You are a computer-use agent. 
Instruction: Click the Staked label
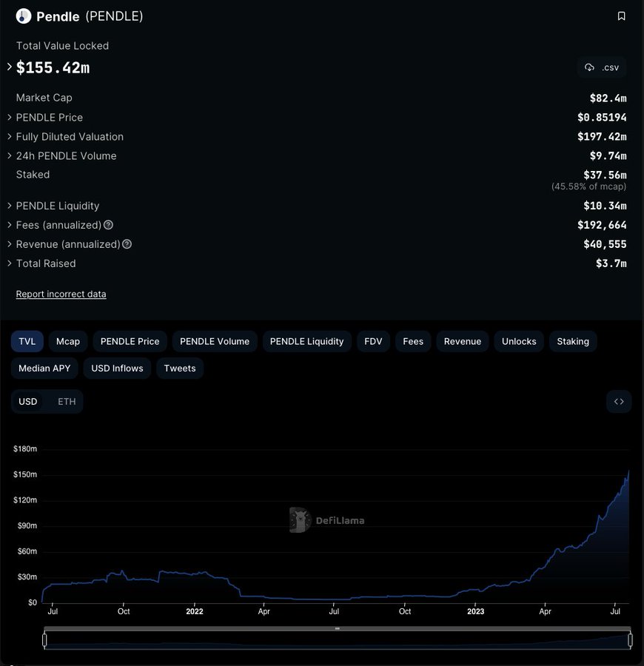(x=33, y=175)
